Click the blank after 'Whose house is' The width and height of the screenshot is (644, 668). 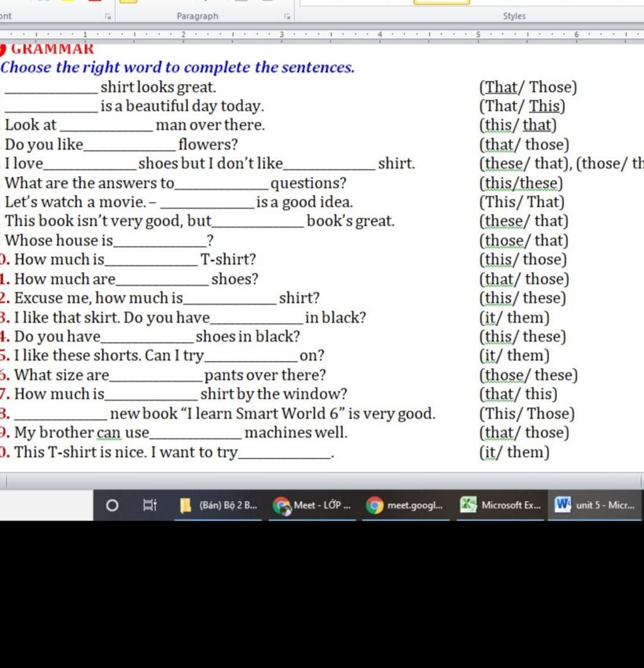[160, 241]
